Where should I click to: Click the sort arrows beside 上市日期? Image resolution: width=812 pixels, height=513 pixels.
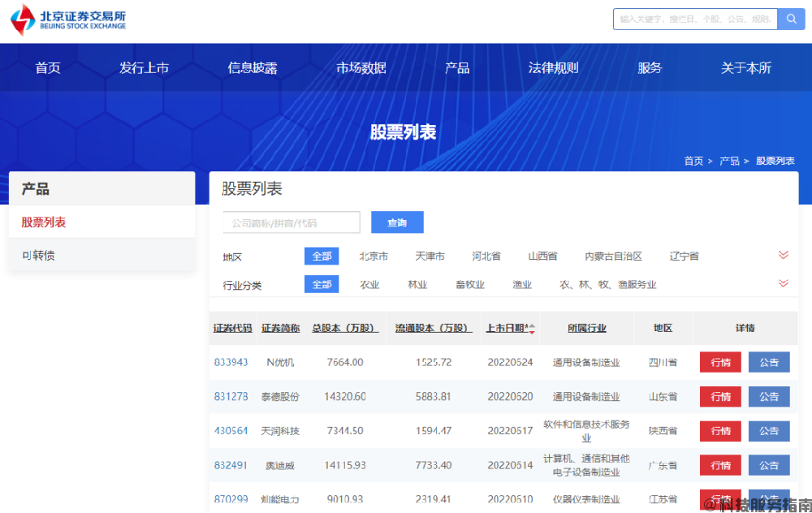coord(532,328)
